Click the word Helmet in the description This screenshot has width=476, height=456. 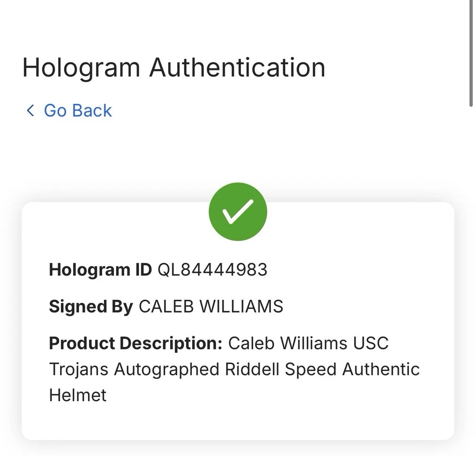click(x=78, y=395)
